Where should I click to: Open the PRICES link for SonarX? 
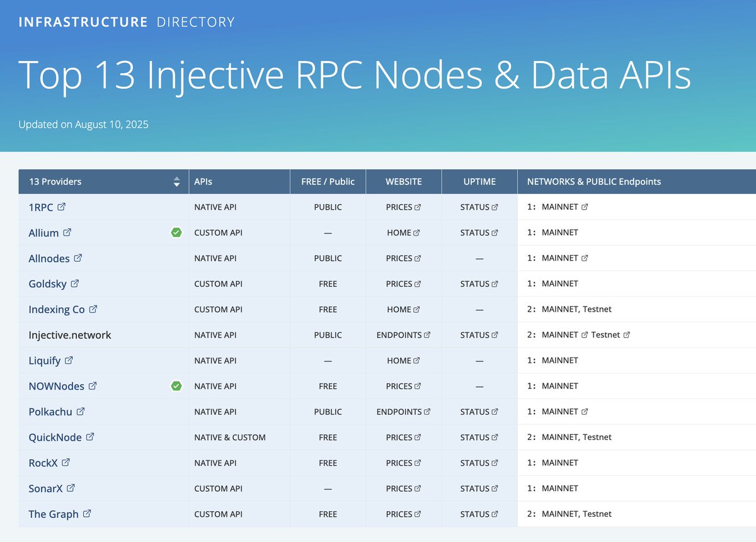coord(403,488)
